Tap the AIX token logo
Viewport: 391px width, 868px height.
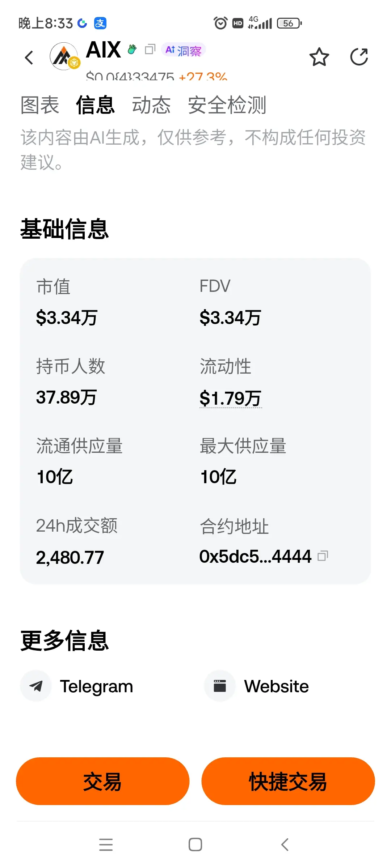[x=64, y=56]
